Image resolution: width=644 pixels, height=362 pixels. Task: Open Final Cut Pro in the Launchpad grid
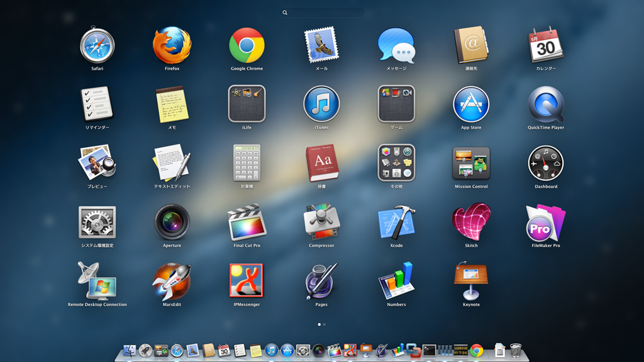tap(247, 222)
